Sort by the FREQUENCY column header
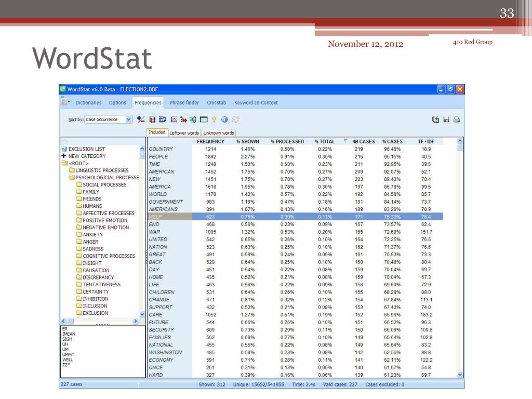Image resolution: width=532 pixels, height=399 pixels. coord(211,141)
